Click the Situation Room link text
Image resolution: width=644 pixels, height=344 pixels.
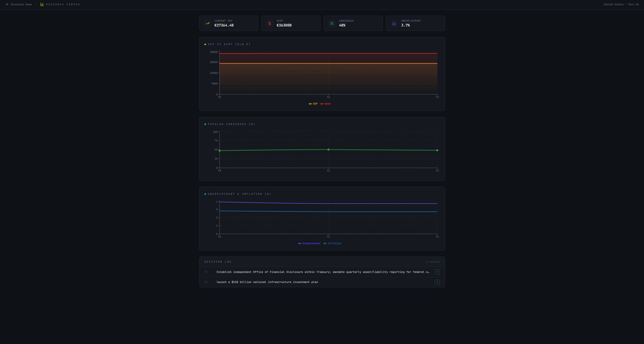pyautogui.click(x=21, y=4)
